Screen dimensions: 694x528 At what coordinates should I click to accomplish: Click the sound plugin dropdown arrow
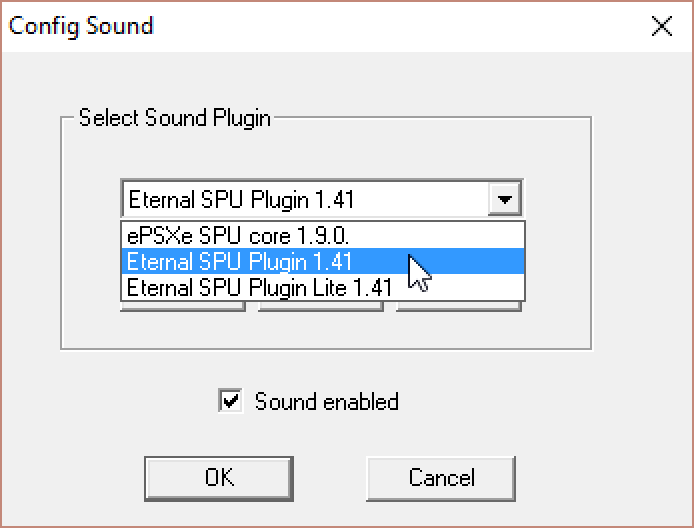tap(506, 200)
